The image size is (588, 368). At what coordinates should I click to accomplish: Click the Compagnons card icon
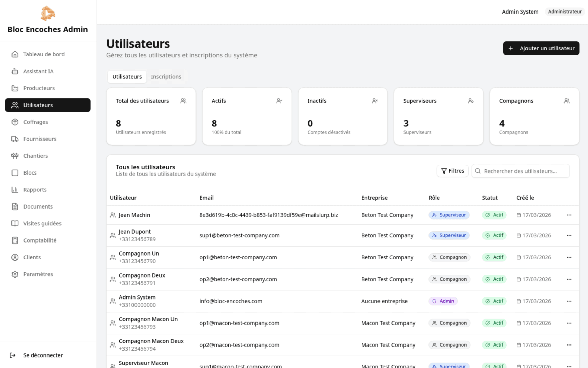567,101
